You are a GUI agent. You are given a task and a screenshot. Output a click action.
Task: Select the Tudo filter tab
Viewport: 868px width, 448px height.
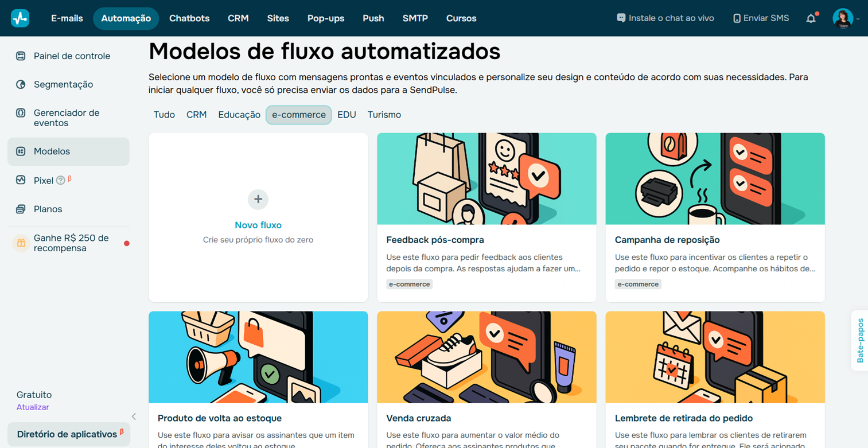[x=164, y=115]
